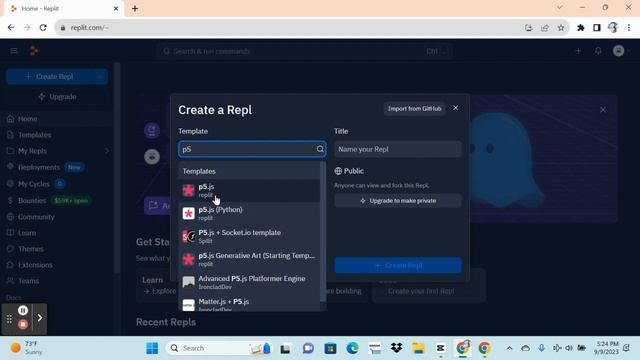This screenshot has height=360, width=640.
Task: Click the Replit logo icon
Action: (x=33, y=51)
